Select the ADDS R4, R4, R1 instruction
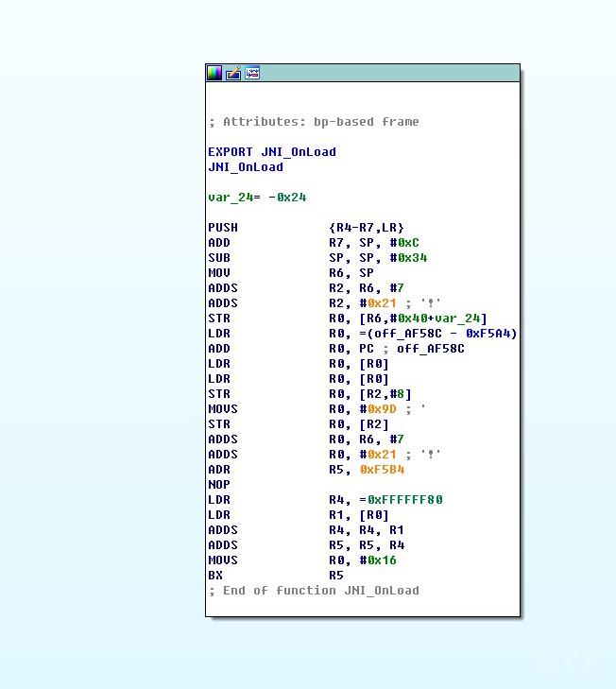Image resolution: width=616 pixels, height=689 pixels. click(x=306, y=530)
